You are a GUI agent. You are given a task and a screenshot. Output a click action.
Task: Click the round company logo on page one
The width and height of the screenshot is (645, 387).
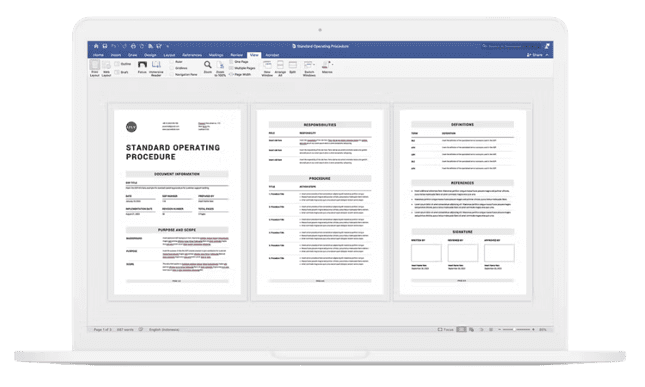131,127
